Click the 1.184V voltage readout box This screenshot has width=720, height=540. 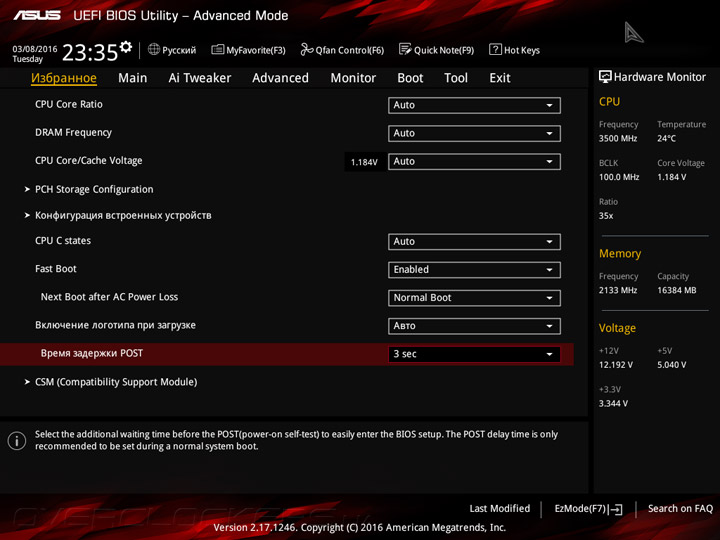[x=364, y=162]
